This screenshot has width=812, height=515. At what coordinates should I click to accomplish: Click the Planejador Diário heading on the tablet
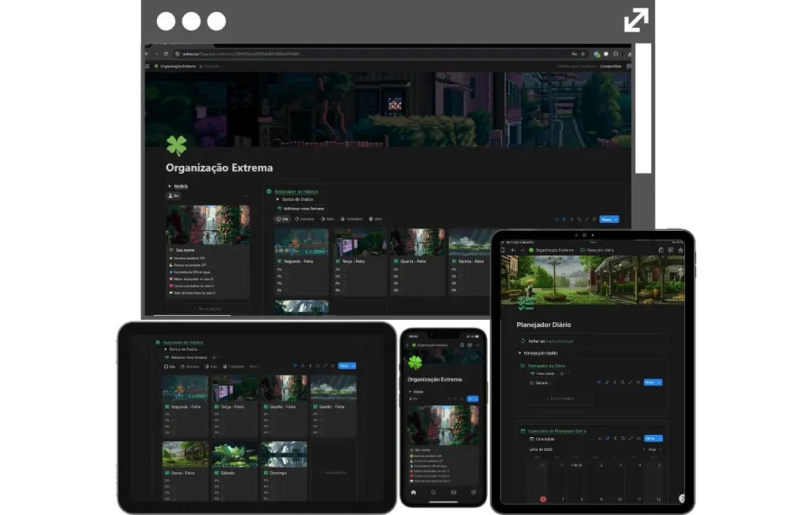click(544, 325)
